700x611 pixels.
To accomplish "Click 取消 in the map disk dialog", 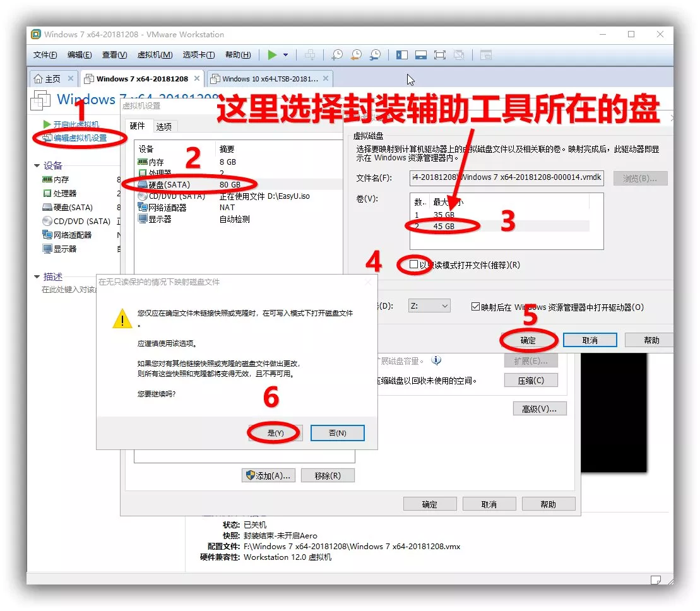I will click(590, 340).
